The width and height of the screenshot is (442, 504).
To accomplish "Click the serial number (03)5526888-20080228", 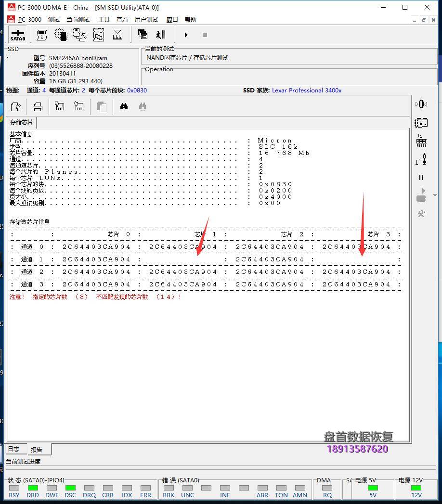I will [x=81, y=66].
